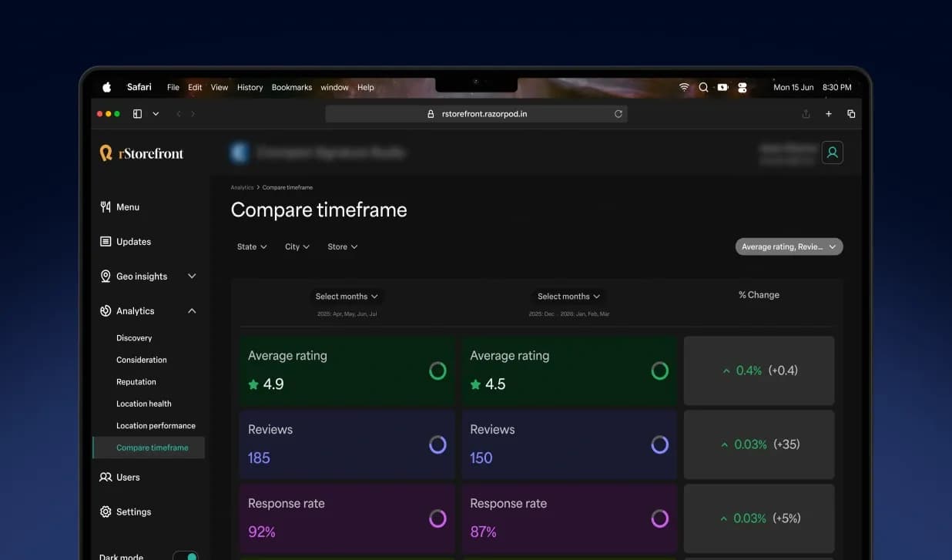This screenshot has width=952, height=560.
Task: Open the History menu
Action: pyautogui.click(x=250, y=88)
